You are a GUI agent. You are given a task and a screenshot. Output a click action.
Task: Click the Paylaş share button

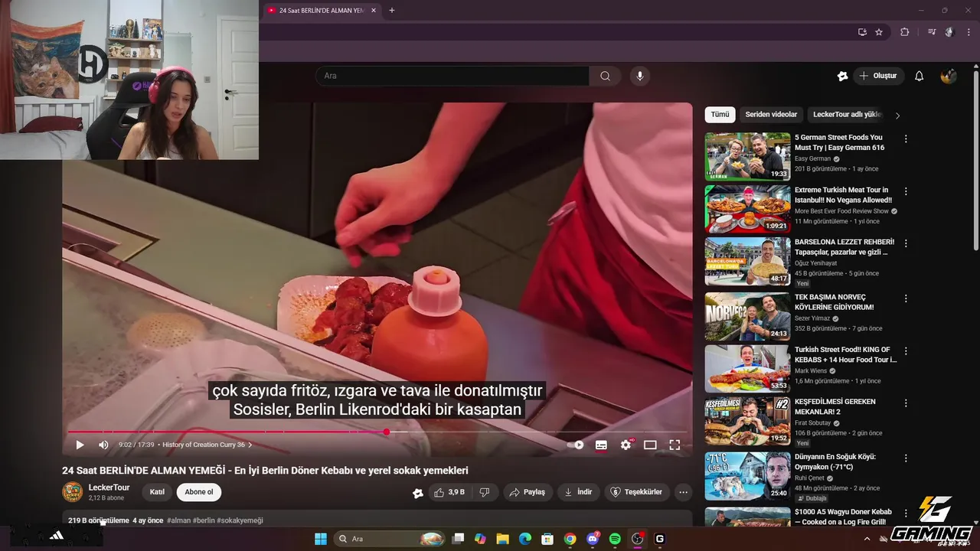528,492
